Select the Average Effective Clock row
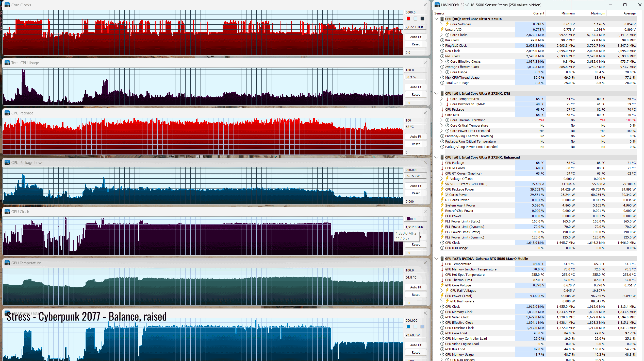This screenshot has width=644, height=361. pyautogui.click(x=536, y=67)
